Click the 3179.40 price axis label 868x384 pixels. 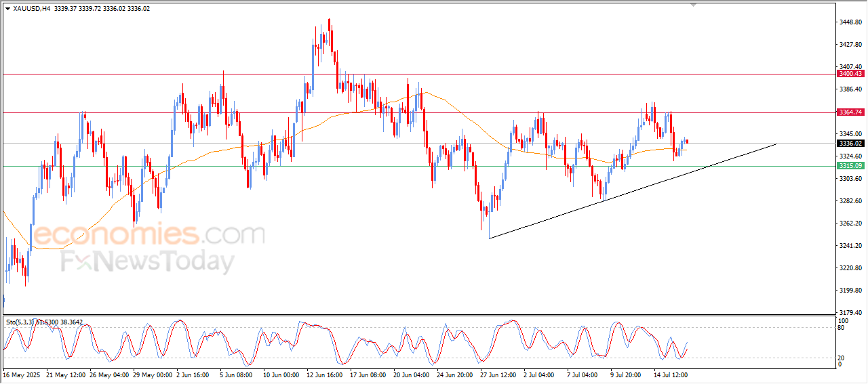click(850, 313)
